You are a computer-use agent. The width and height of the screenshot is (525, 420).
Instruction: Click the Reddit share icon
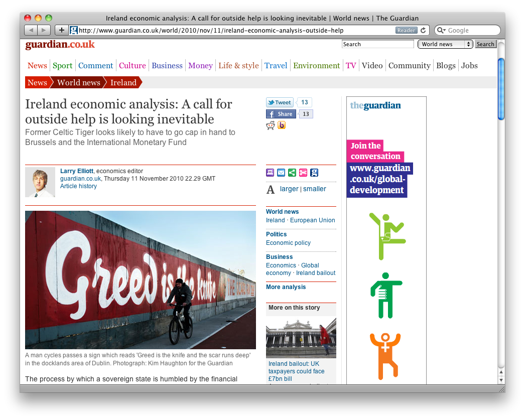click(271, 125)
